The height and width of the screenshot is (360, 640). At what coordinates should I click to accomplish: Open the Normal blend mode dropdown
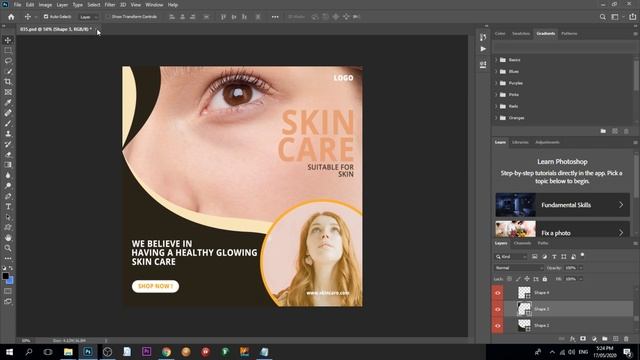pos(519,268)
